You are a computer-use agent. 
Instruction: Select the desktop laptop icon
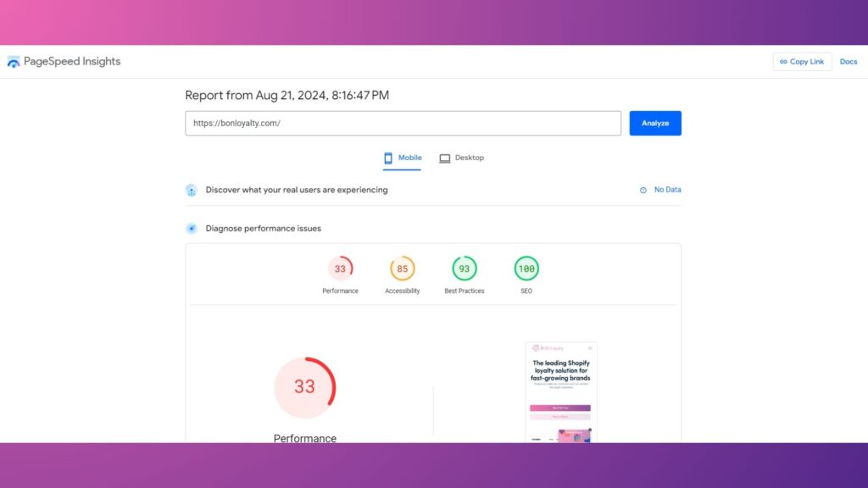coord(444,158)
